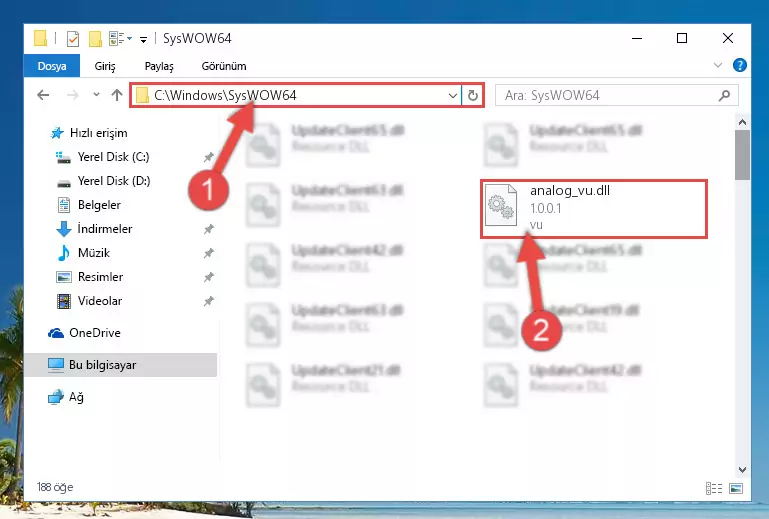The width and height of the screenshot is (769, 519).
Task: Expand the ribbon with the chevron
Action: pyautogui.click(x=718, y=65)
